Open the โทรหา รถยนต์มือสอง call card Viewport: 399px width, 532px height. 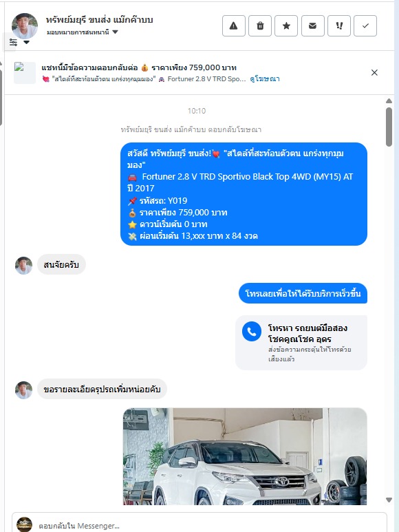[301, 343]
